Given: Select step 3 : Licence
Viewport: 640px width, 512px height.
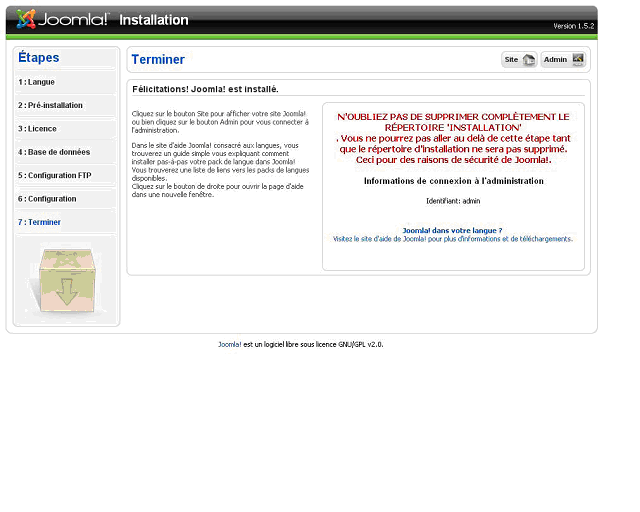Looking at the screenshot, I should (x=37, y=129).
